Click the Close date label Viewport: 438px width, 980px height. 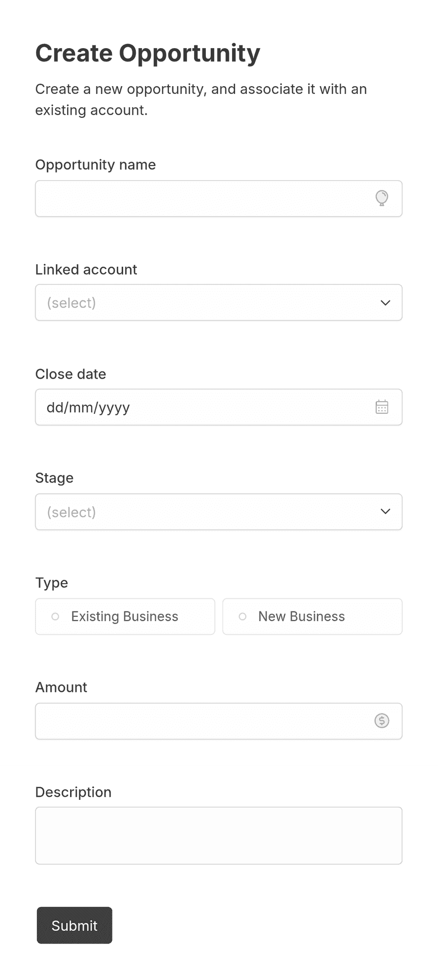71,374
